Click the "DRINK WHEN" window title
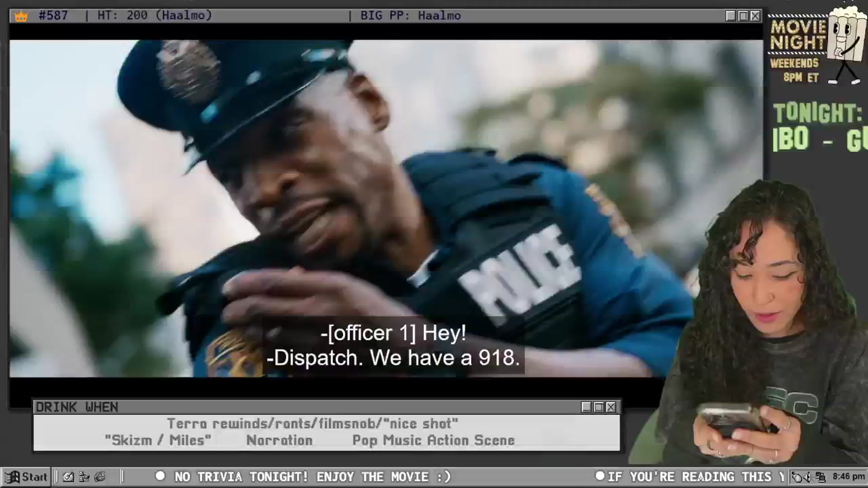The height and width of the screenshot is (488, 868). [77, 407]
